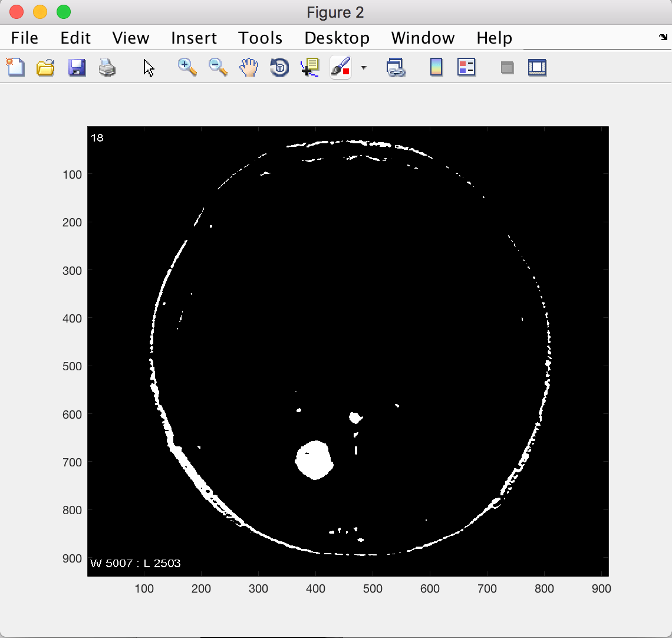Open the Insert menu

(194, 37)
